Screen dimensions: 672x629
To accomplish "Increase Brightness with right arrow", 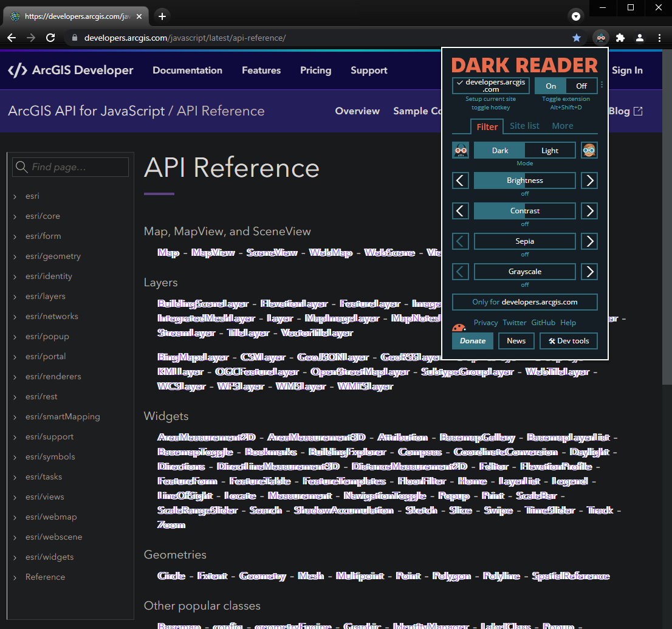I will click(x=589, y=180).
